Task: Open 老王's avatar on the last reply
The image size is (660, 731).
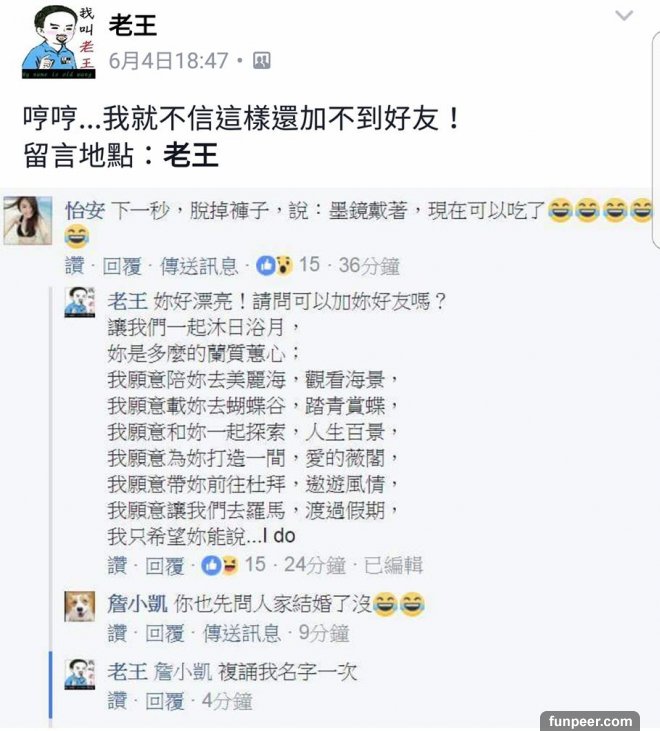Action: point(80,674)
